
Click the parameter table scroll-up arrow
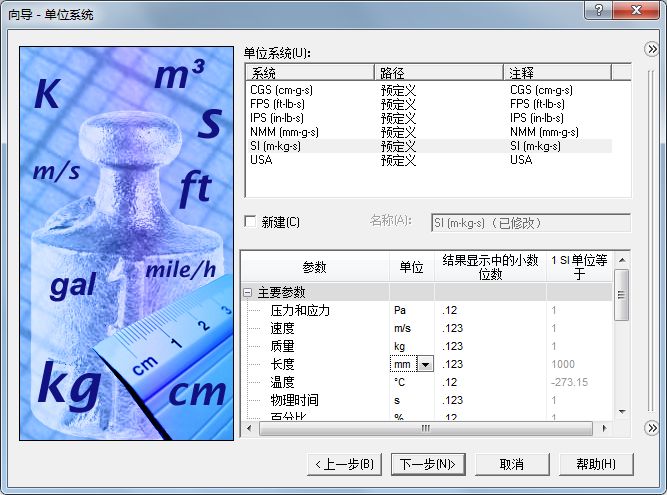(x=622, y=258)
